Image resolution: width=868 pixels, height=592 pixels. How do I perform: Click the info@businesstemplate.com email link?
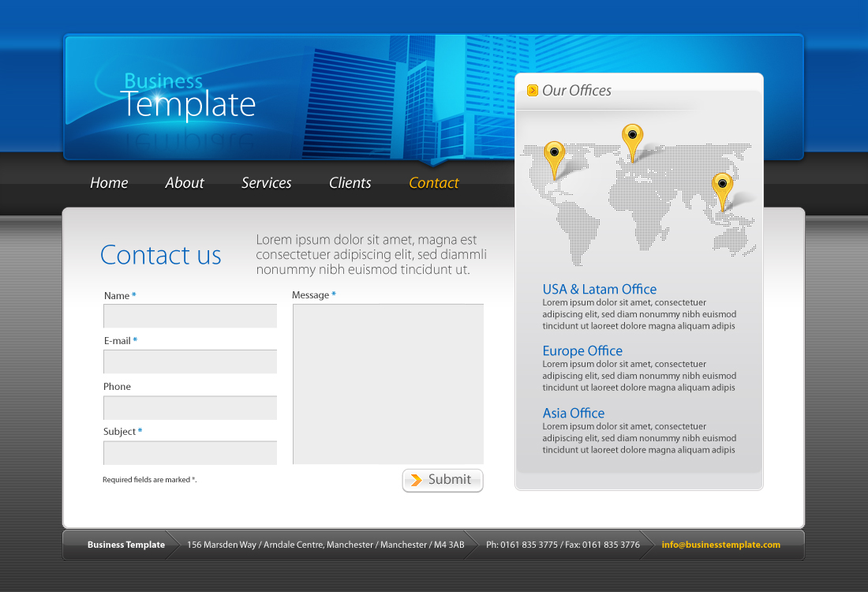720,545
